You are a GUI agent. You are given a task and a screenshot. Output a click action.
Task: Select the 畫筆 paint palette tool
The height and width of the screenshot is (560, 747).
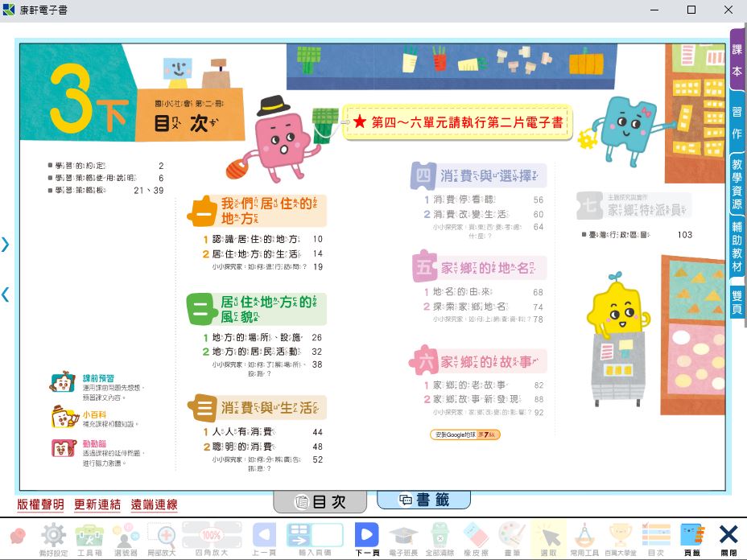(512, 539)
